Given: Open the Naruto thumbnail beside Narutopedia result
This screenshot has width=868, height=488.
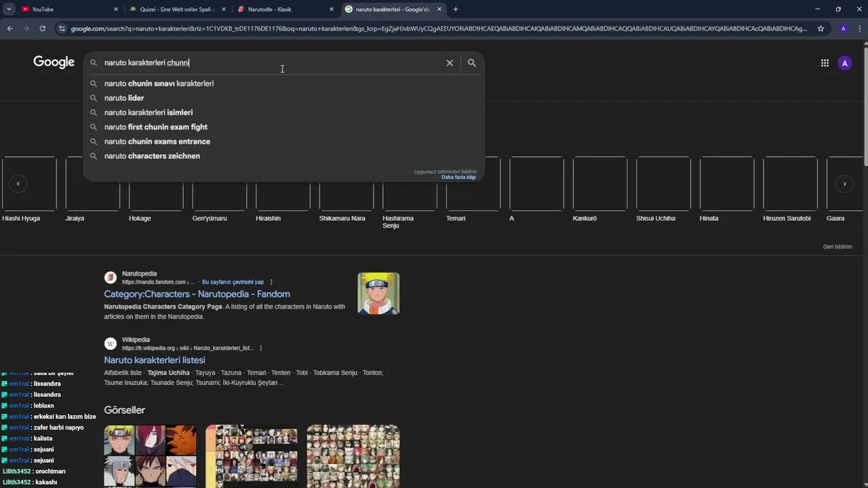Looking at the screenshot, I should (x=378, y=293).
